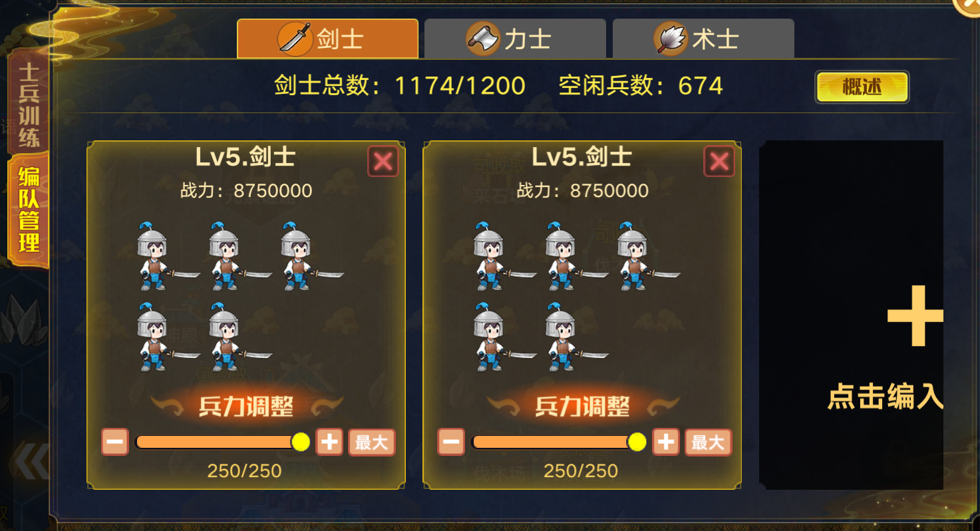Image resolution: width=980 pixels, height=531 pixels.
Task: Select the 编队管理 side tab
Action: pyautogui.click(x=29, y=210)
